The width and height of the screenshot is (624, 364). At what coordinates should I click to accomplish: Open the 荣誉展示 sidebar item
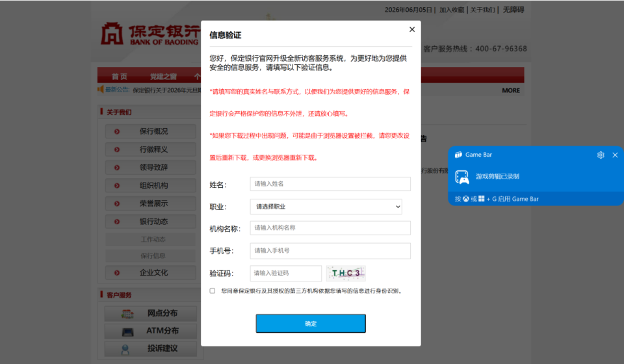click(150, 203)
